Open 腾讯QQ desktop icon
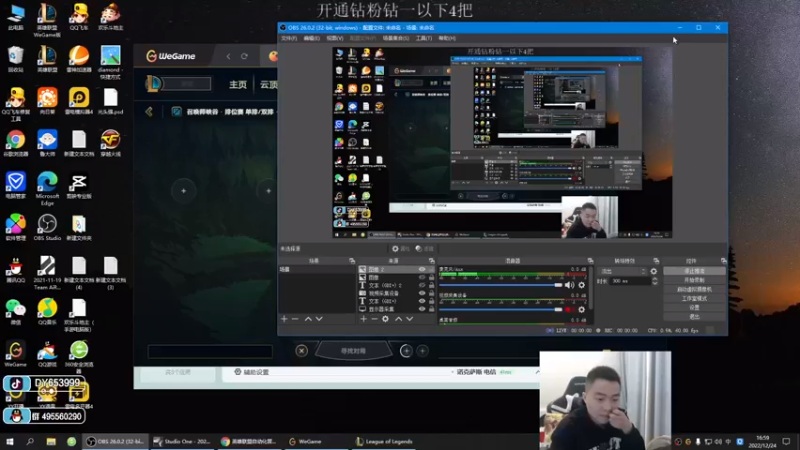Screen dimensions: 800x450 coord(15,269)
